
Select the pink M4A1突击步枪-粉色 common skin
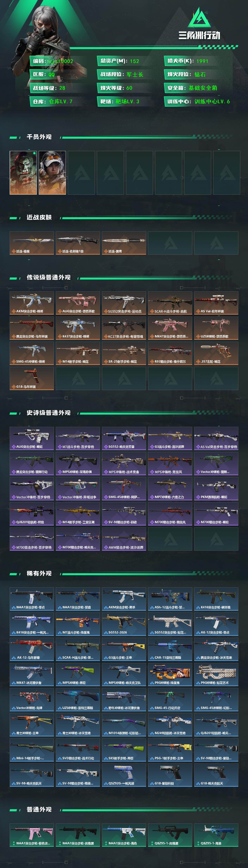click(32, 835)
